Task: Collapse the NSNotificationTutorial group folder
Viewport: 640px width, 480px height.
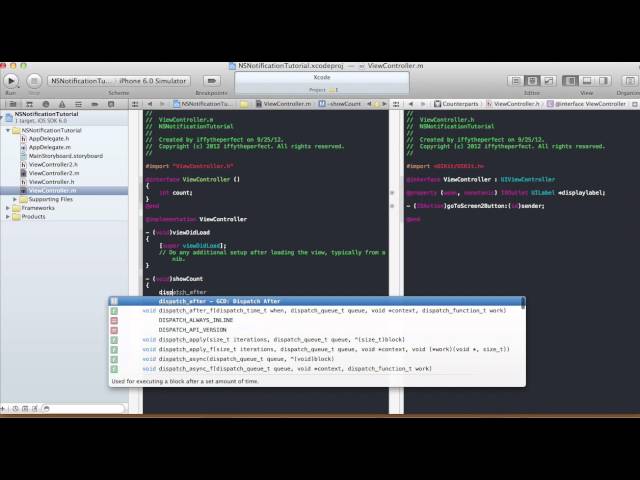Action: [8, 130]
